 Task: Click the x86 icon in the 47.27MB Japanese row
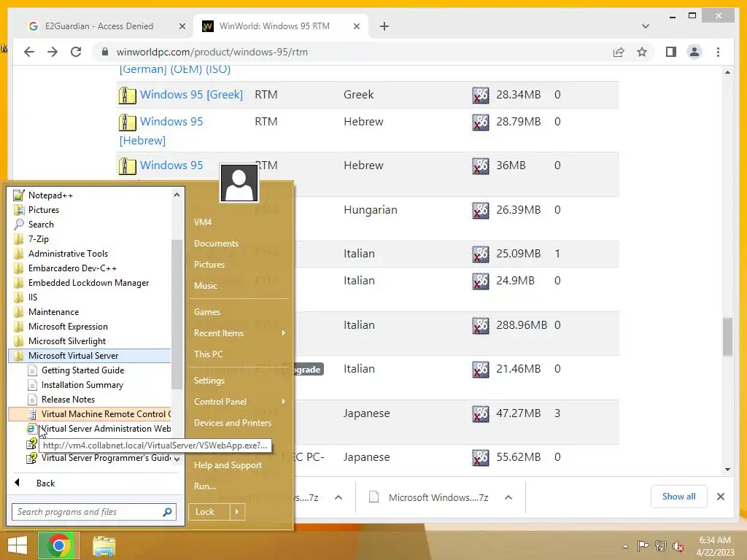coord(480,414)
